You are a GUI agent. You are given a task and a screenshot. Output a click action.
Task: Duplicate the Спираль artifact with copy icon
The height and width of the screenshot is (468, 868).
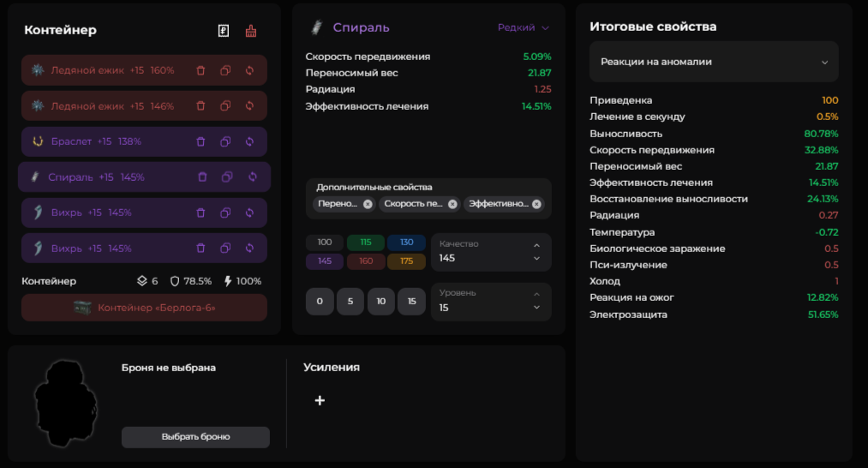click(227, 177)
